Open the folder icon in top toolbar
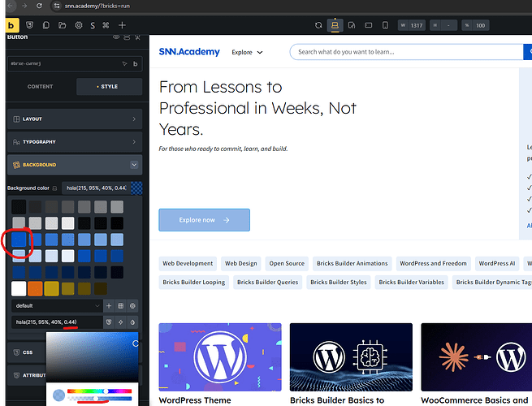 (x=63, y=26)
